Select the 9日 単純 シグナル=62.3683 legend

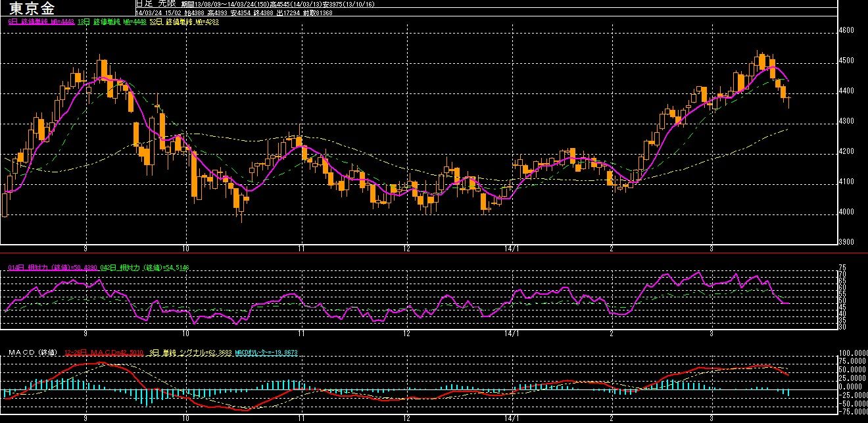pyautogui.click(x=189, y=353)
